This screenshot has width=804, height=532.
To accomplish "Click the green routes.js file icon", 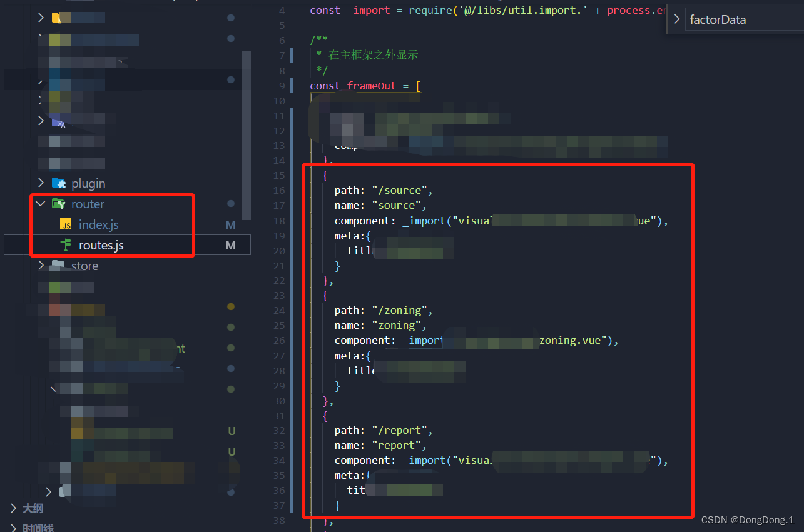I will point(66,245).
